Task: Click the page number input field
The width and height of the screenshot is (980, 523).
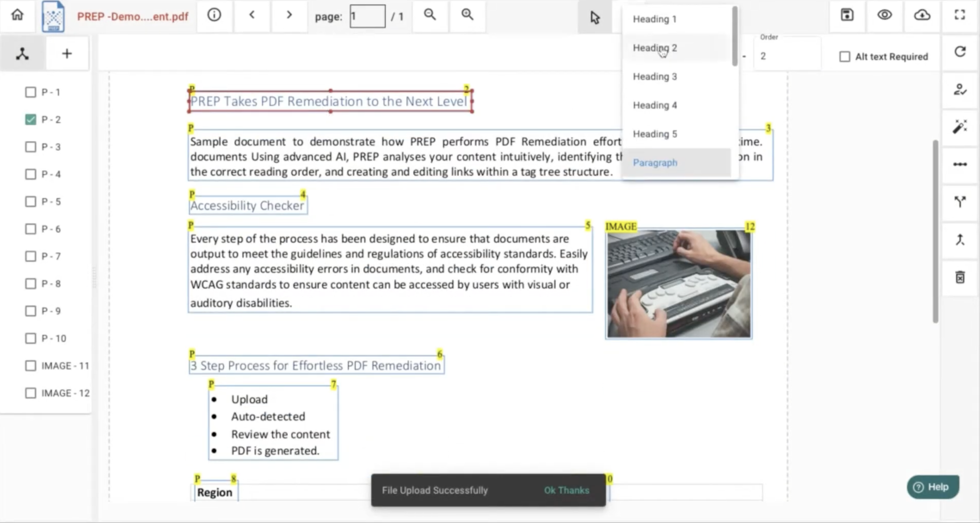Action: [x=367, y=16]
